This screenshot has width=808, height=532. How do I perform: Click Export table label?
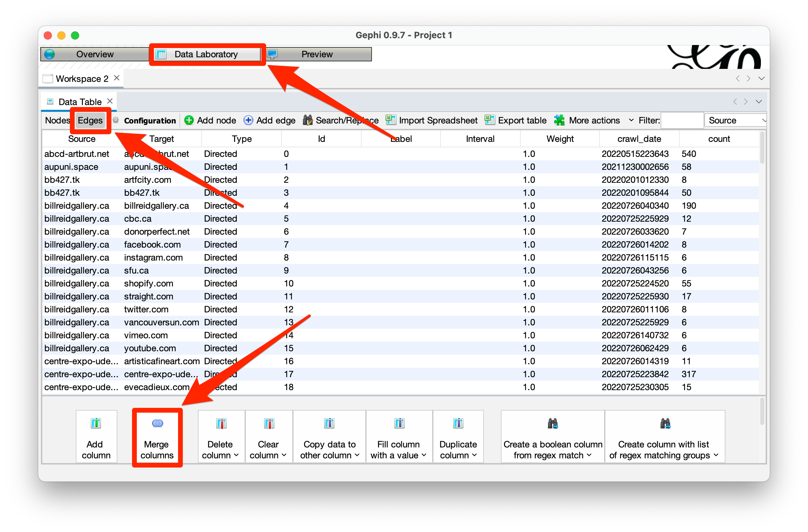(522, 120)
